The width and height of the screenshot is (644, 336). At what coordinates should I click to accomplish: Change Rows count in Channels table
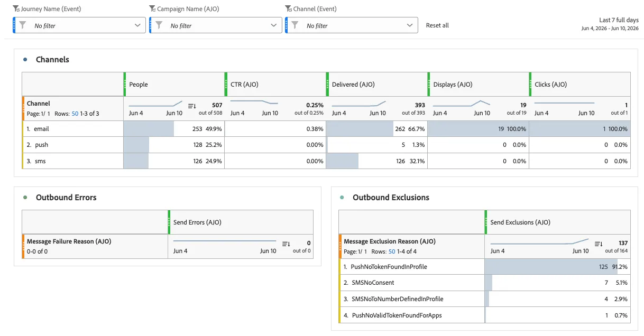75,114
